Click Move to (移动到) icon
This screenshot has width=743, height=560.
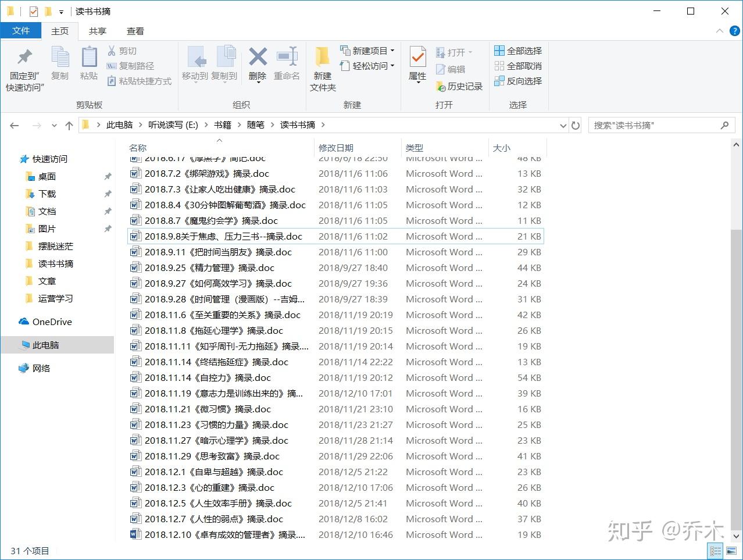pyautogui.click(x=195, y=57)
